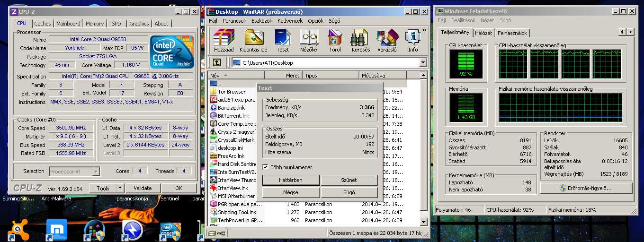Switch to the Felhasználók tab
Image resolution: width=644 pixels, height=242 pixels.
(x=512, y=33)
